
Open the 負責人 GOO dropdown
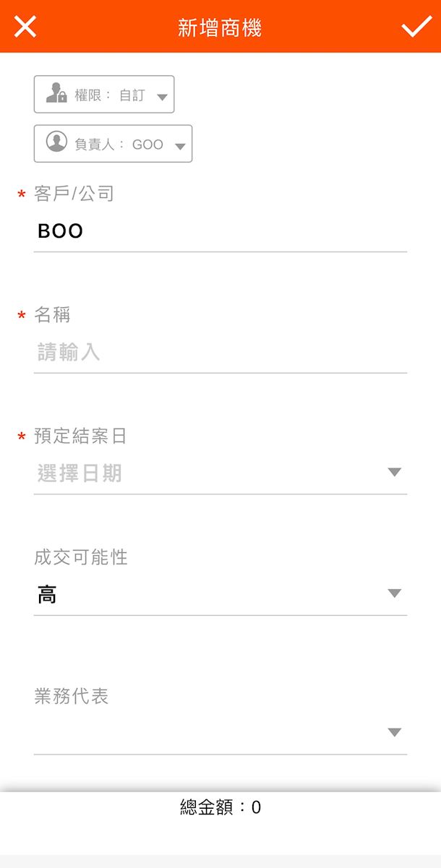[x=180, y=147]
